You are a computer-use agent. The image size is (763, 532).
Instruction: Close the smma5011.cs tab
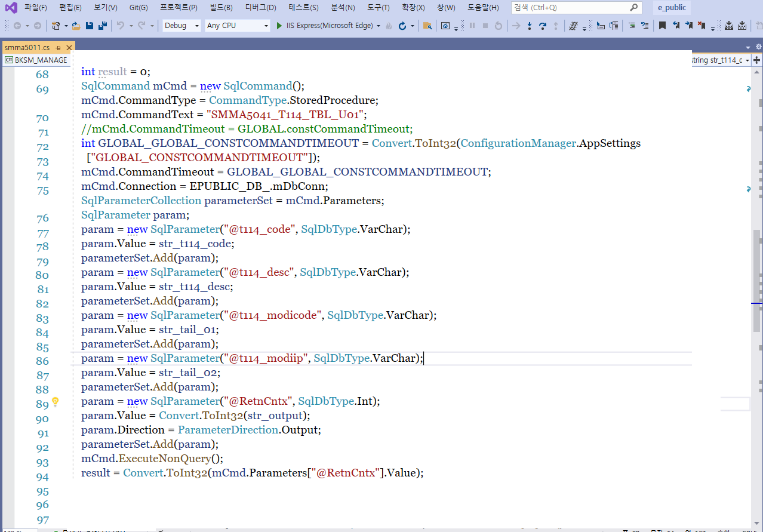(69, 47)
